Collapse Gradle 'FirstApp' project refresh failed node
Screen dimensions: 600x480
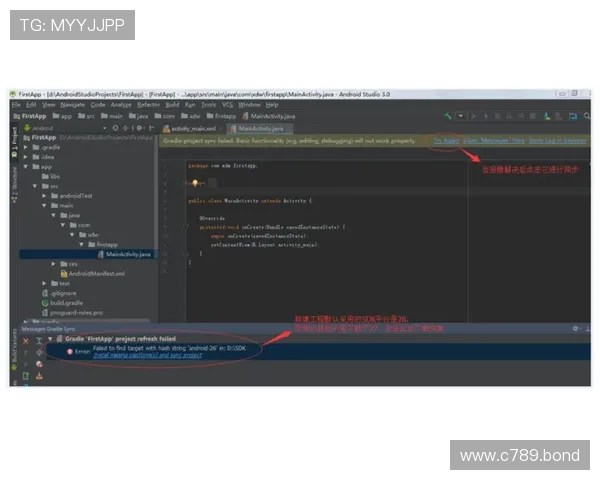[x=50, y=339]
